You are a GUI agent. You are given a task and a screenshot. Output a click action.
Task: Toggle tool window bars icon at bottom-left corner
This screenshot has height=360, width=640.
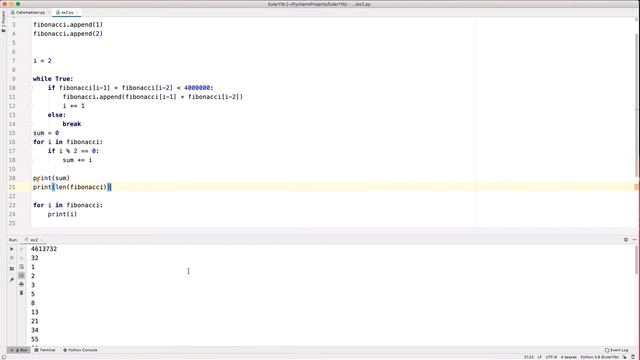pyautogui.click(x=4, y=357)
